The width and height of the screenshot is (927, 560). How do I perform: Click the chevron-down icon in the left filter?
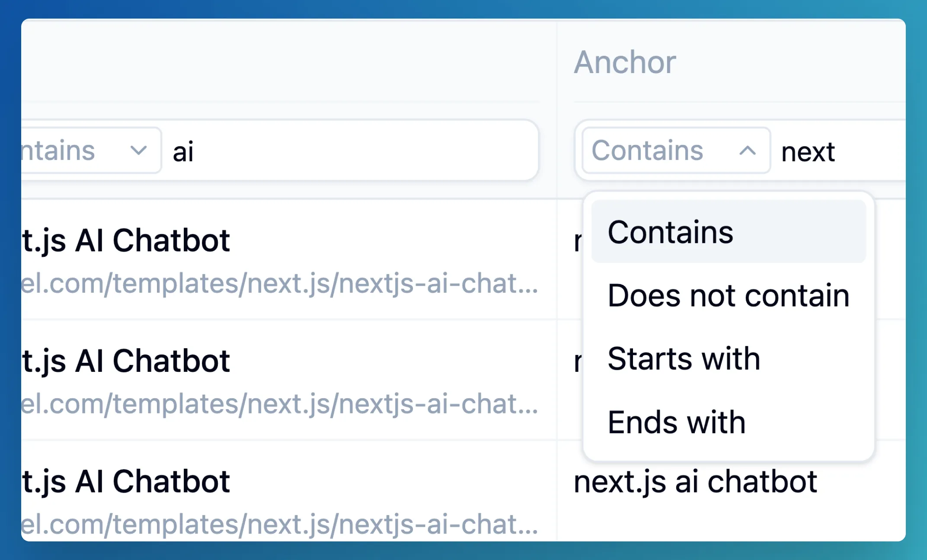pos(138,150)
